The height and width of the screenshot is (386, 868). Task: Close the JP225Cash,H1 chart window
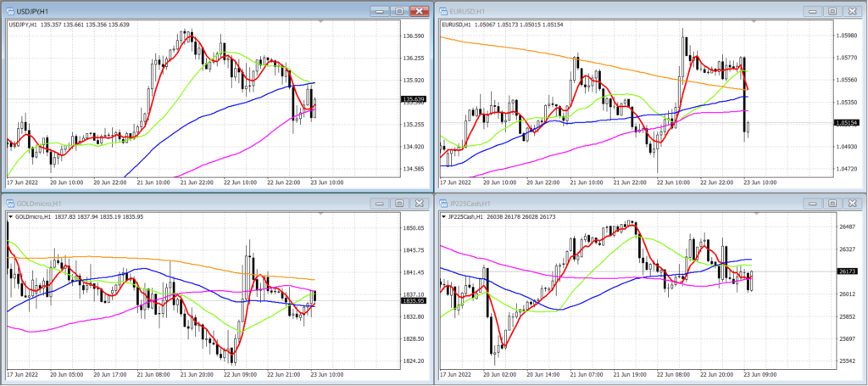853,204
